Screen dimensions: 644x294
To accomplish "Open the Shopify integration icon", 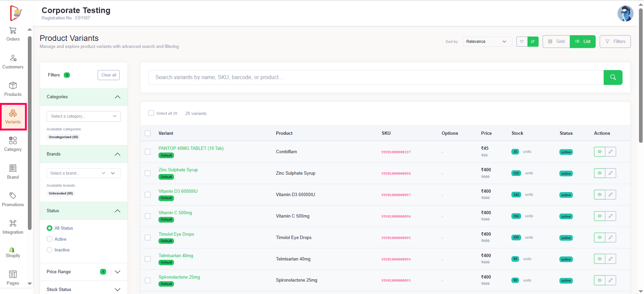I will tap(13, 250).
